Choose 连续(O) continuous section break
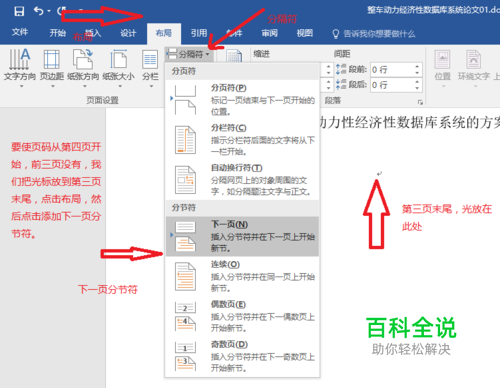Screen dimensions: 500x388 242,276
